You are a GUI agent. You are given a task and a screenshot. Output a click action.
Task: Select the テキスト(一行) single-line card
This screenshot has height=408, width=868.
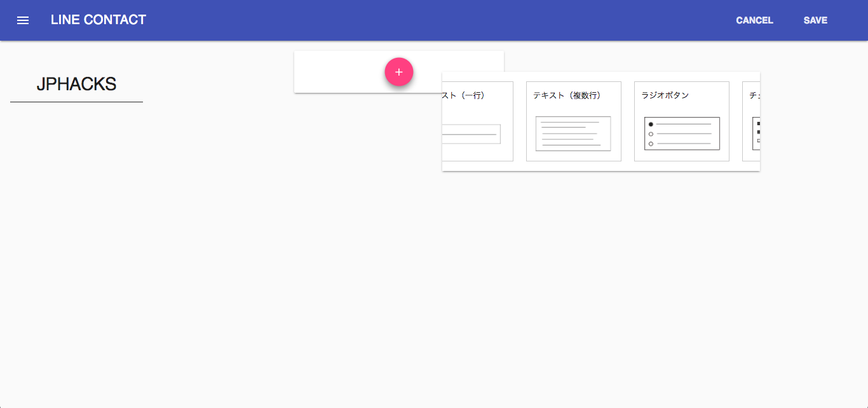tap(478, 121)
